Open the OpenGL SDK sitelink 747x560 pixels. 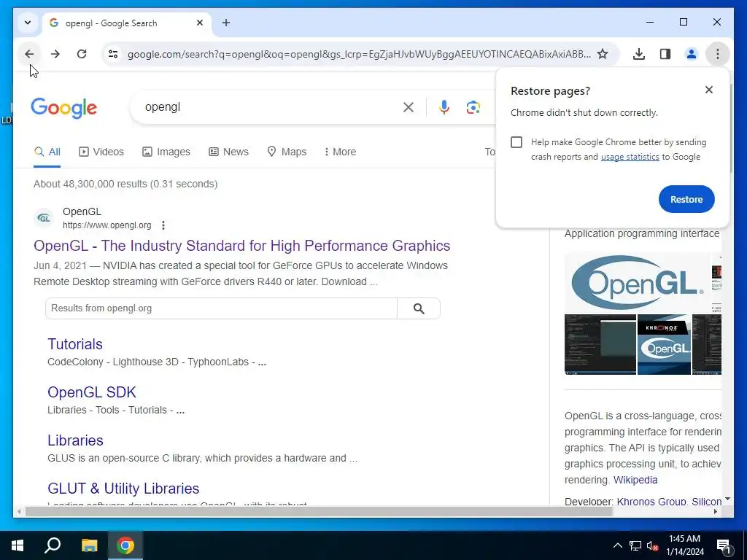pyautogui.click(x=91, y=392)
